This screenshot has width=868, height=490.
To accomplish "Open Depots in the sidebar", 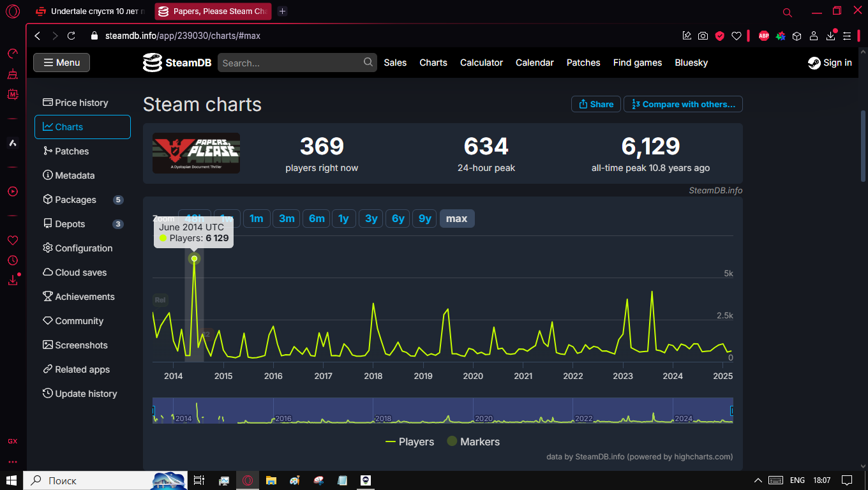I will [x=82, y=224].
